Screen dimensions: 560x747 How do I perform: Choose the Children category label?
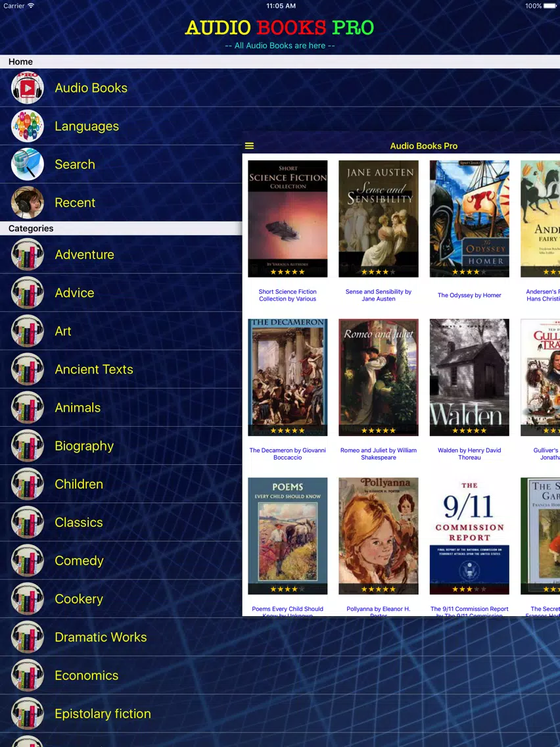tap(79, 484)
